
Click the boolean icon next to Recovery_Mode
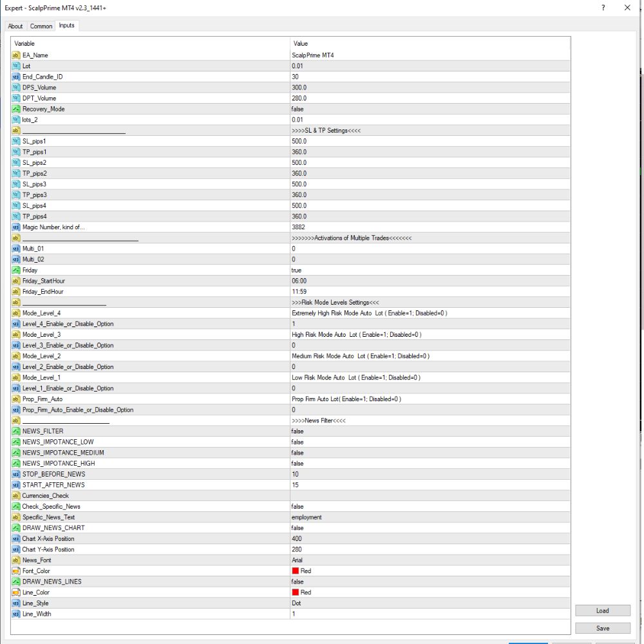point(15,109)
